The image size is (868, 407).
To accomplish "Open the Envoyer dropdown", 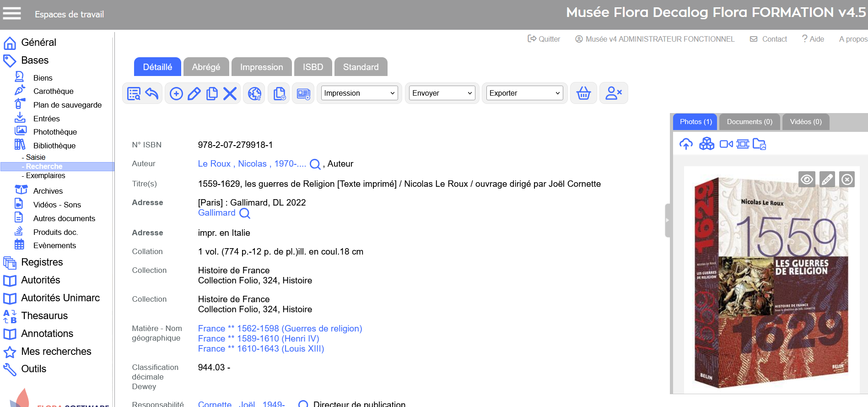I will coord(442,93).
